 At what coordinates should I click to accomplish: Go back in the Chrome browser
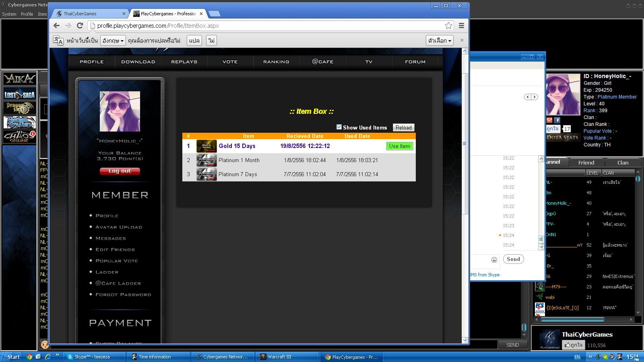click(x=56, y=26)
